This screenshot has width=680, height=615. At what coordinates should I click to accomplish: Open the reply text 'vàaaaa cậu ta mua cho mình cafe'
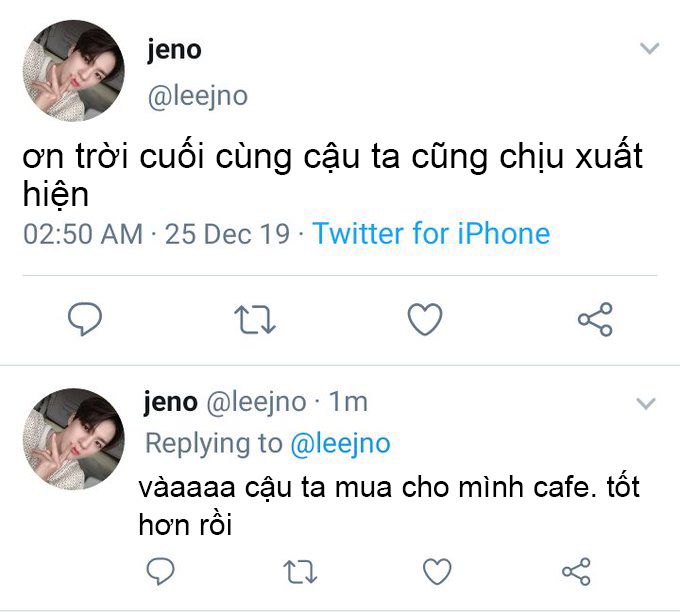click(364, 487)
